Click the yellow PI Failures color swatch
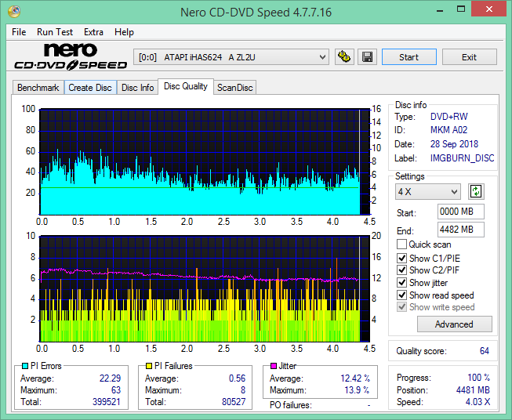512x420 pixels. 149,366
